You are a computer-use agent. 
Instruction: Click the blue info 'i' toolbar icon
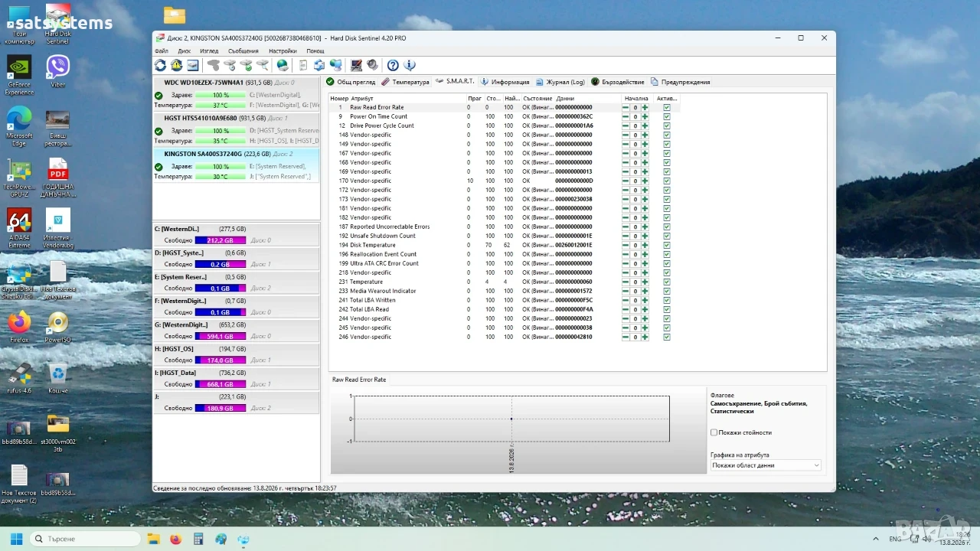[410, 66]
